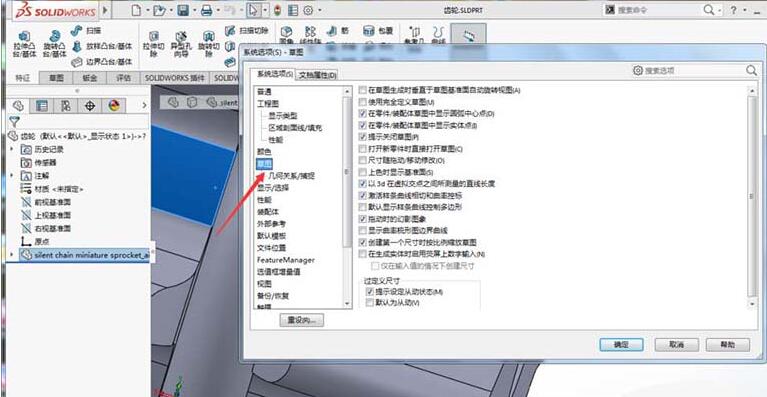Enable 默认为从动 checkbox
This screenshot has height=397, width=767.
pyautogui.click(x=370, y=303)
